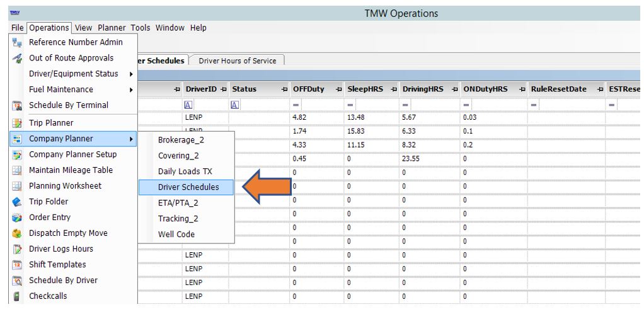
Task: Close the Operations menu from menu bar
Action: 49,28
